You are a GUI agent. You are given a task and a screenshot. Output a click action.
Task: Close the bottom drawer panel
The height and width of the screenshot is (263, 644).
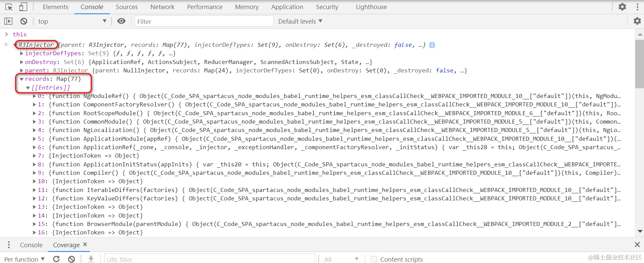(637, 244)
